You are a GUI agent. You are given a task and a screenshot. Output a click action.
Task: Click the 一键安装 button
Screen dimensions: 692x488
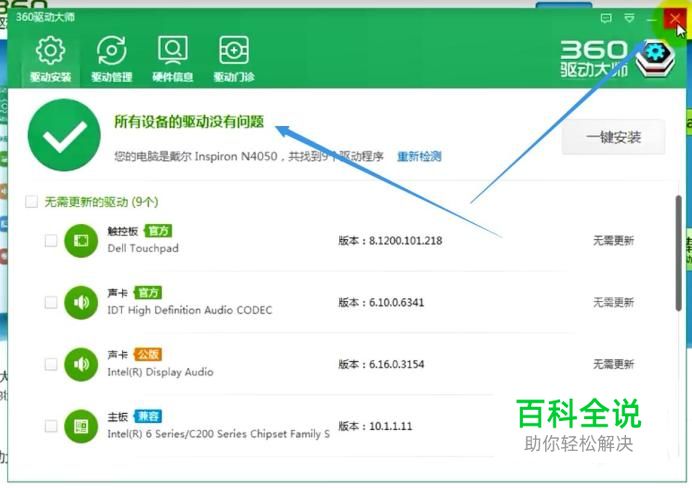(613, 137)
